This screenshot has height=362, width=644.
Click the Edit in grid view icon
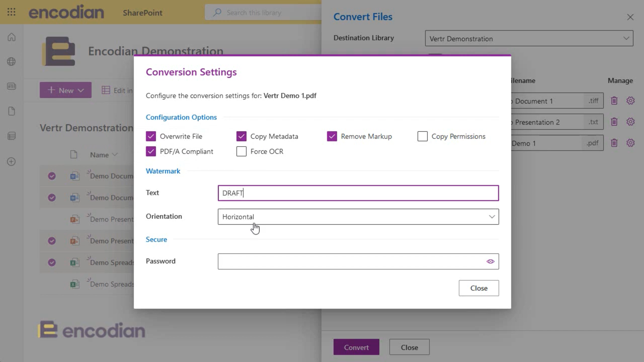click(x=106, y=90)
